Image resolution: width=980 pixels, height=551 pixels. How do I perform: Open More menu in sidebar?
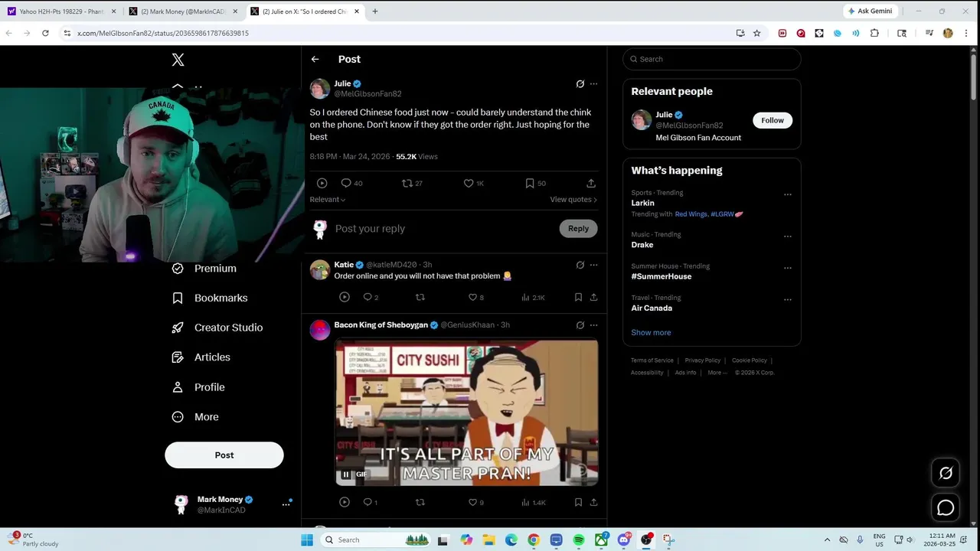coord(195,417)
